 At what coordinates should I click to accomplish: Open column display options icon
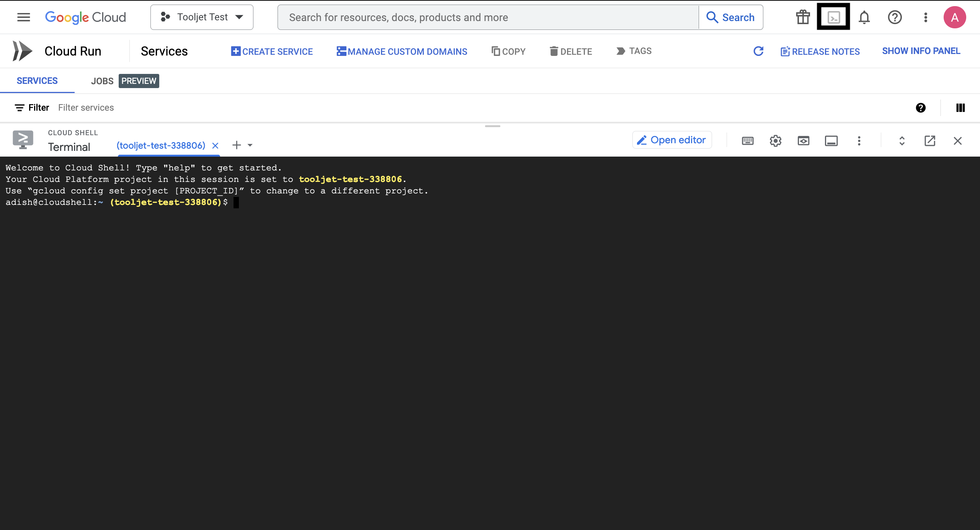tap(960, 108)
